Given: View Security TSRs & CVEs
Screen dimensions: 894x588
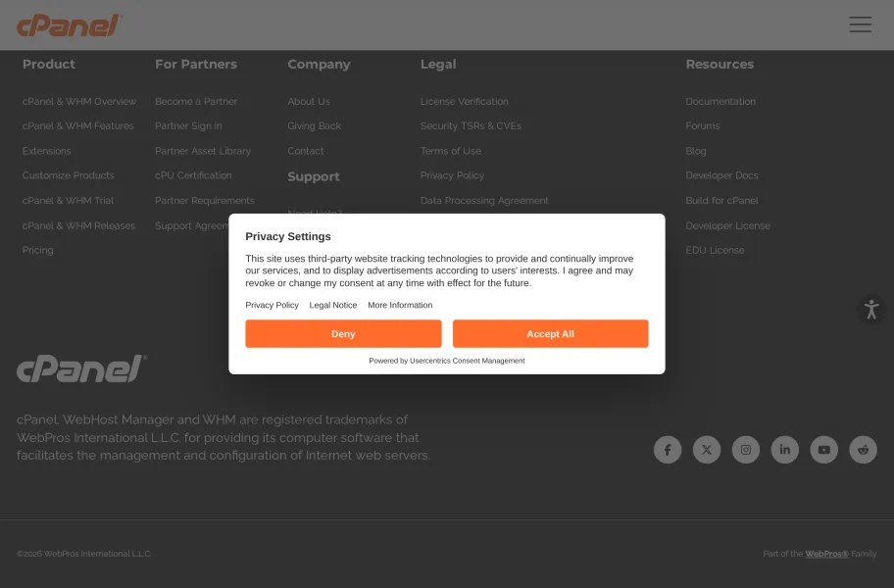Looking at the screenshot, I should (x=471, y=125).
